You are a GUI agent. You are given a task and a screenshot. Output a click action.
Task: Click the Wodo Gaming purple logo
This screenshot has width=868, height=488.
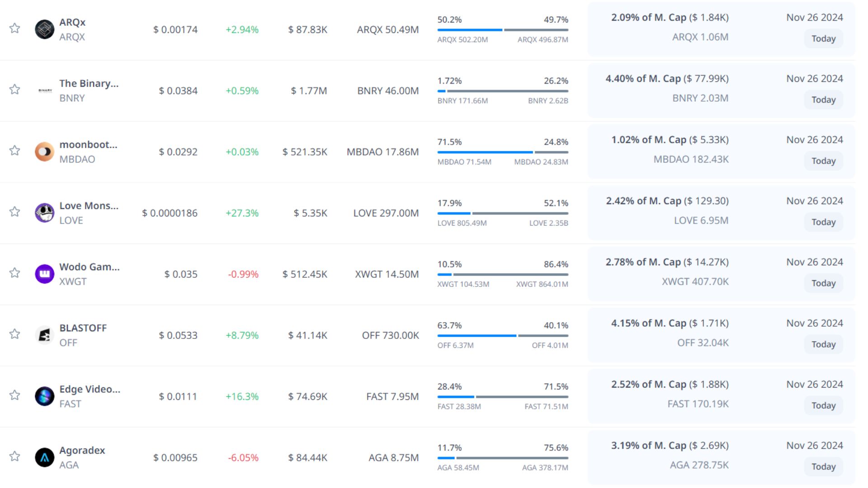pyautogui.click(x=44, y=274)
